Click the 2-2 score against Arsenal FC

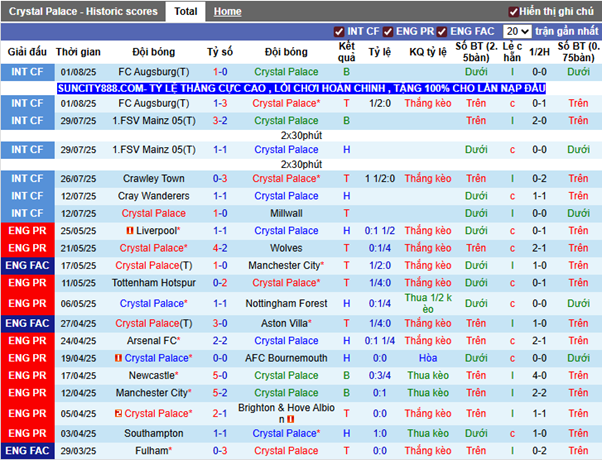(x=220, y=341)
